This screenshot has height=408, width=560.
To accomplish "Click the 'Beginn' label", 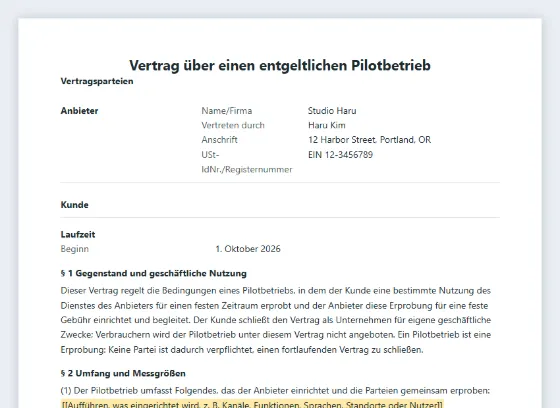I will (x=75, y=249).
